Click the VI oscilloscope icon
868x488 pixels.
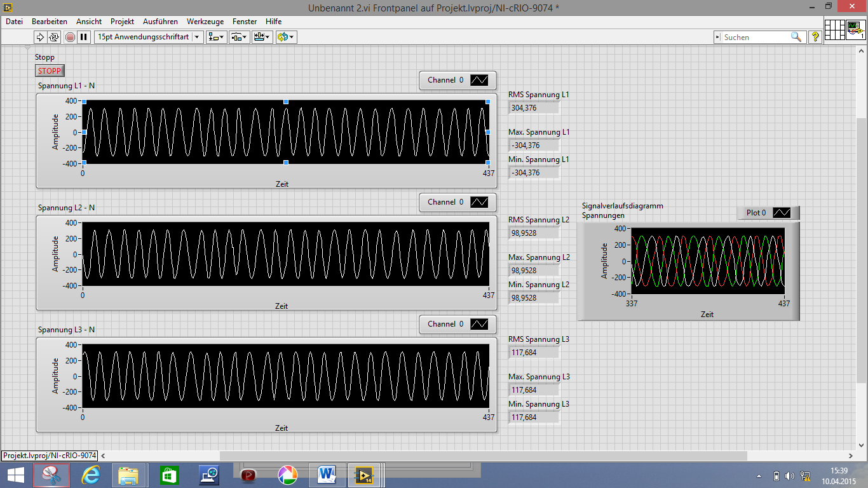tap(855, 30)
